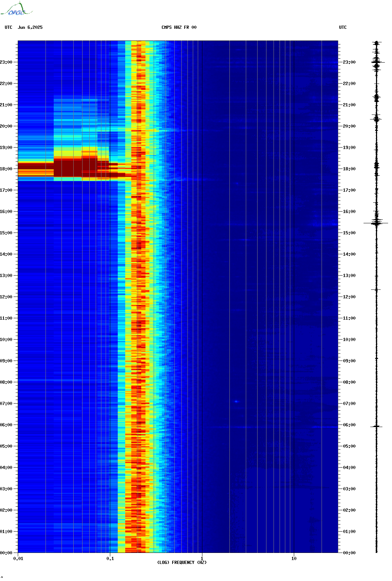The width and height of the screenshot is (392, 581).
Task: Click the right-axis 23:00 time label
Action: point(349,62)
